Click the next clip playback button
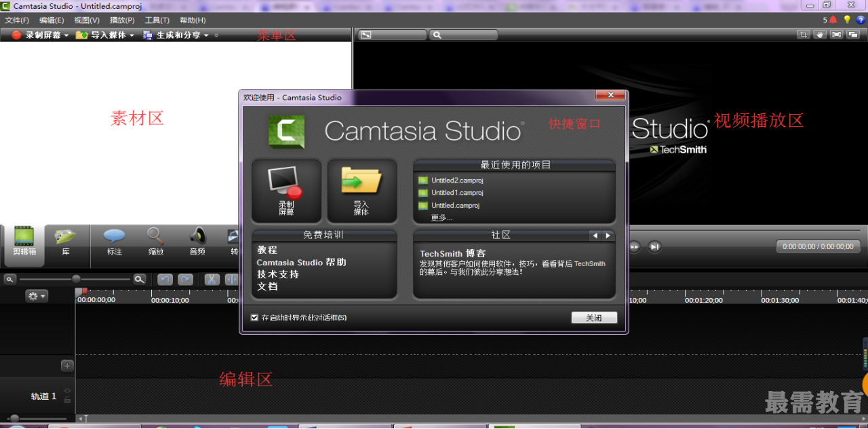The height and width of the screenshot is (429, 868). pyautogui.click(x=654, y=246)
